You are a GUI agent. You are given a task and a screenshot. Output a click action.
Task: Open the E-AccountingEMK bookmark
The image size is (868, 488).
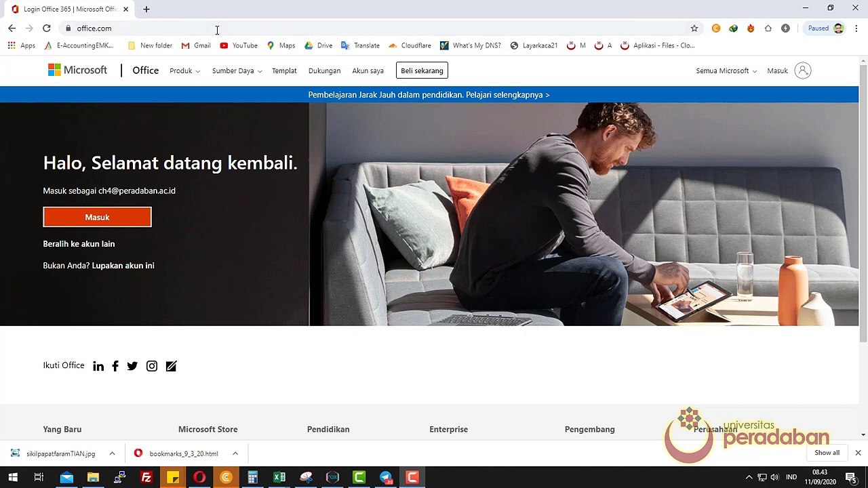[79, 45]
